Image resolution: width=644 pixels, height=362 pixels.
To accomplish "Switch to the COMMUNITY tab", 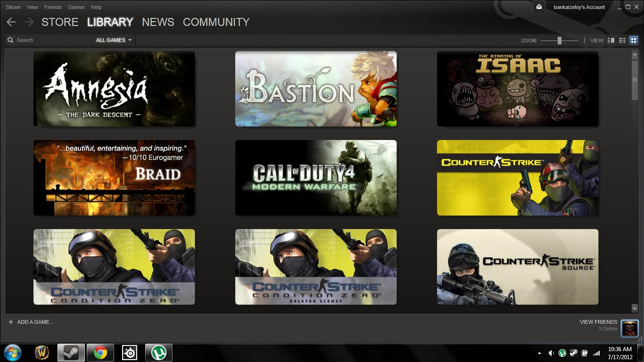I will point(216,22).
